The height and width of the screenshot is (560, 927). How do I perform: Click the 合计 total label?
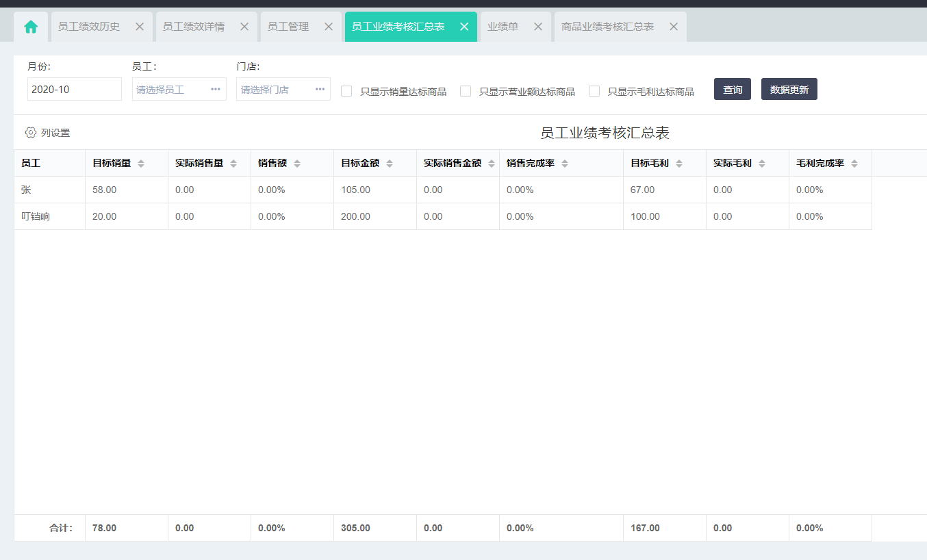pos(61,528)
